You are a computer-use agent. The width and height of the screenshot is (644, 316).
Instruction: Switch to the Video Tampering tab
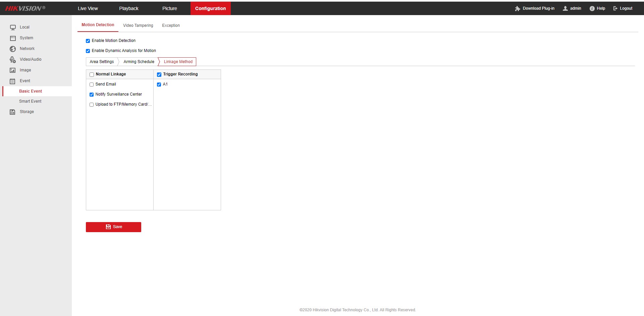pos(138,25)
